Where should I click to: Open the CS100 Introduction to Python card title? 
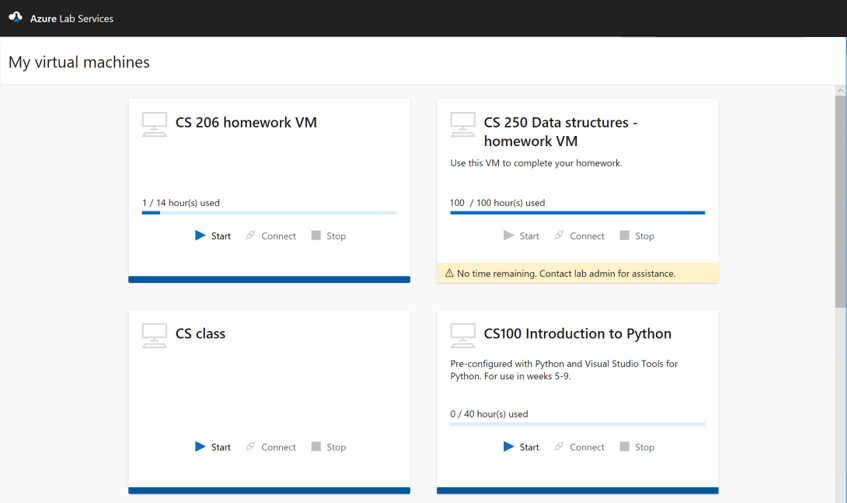tap(577, 334)
